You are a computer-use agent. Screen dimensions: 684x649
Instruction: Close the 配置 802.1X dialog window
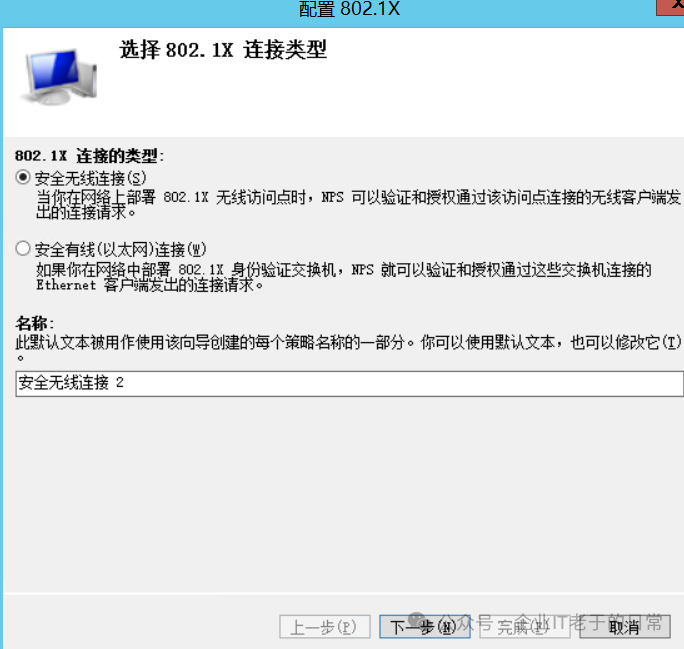pyautogui.click(x=672, y=6)
